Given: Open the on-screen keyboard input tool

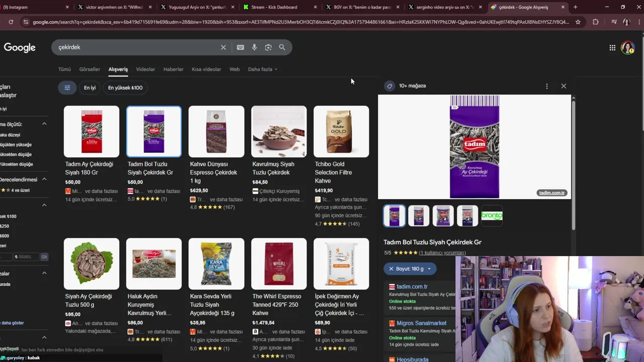Looking at the screenshot, I should pos(240,47).
